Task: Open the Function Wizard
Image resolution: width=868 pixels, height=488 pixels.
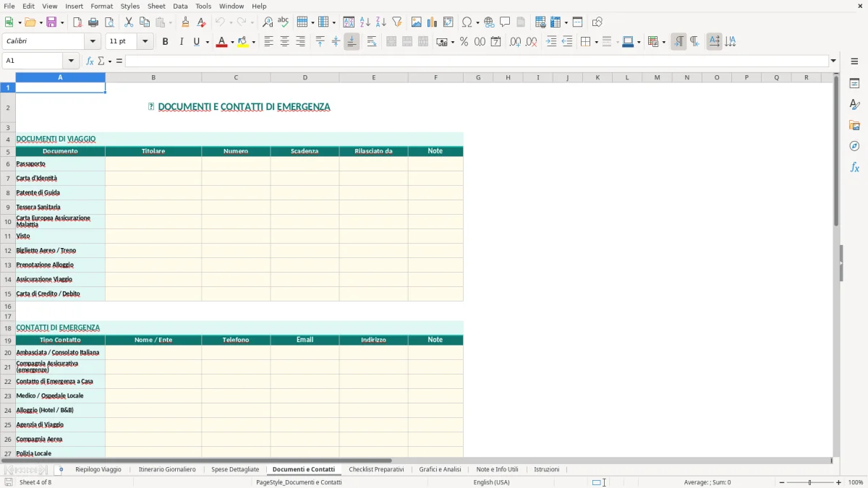Action: [90, 61]
